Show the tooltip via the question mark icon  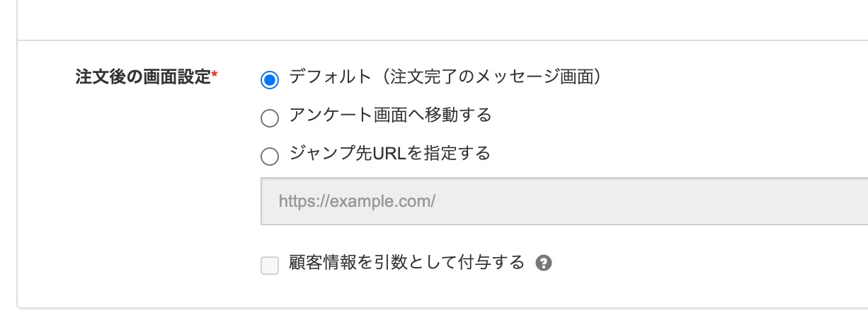[x=544, y=263]
